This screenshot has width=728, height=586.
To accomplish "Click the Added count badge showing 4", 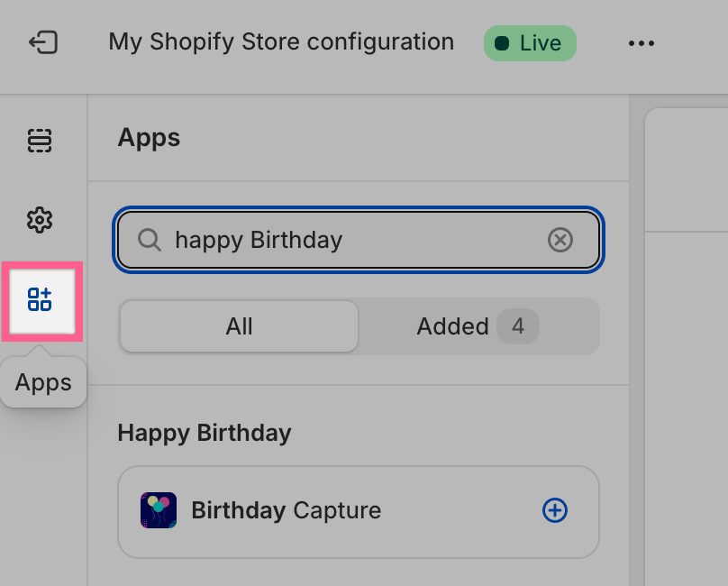I will point(518,326).
